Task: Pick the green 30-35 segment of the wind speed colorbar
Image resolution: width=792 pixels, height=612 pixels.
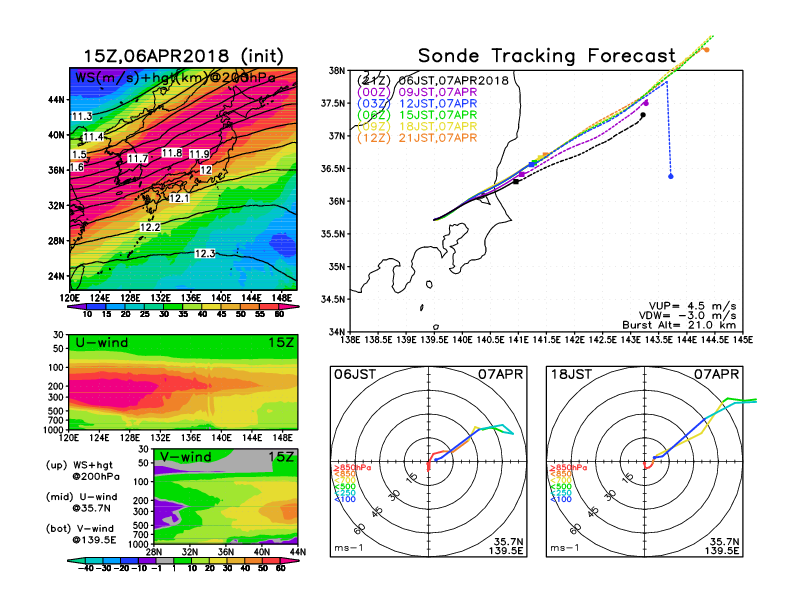Action: pyautogui.click(x=173, y=307)
